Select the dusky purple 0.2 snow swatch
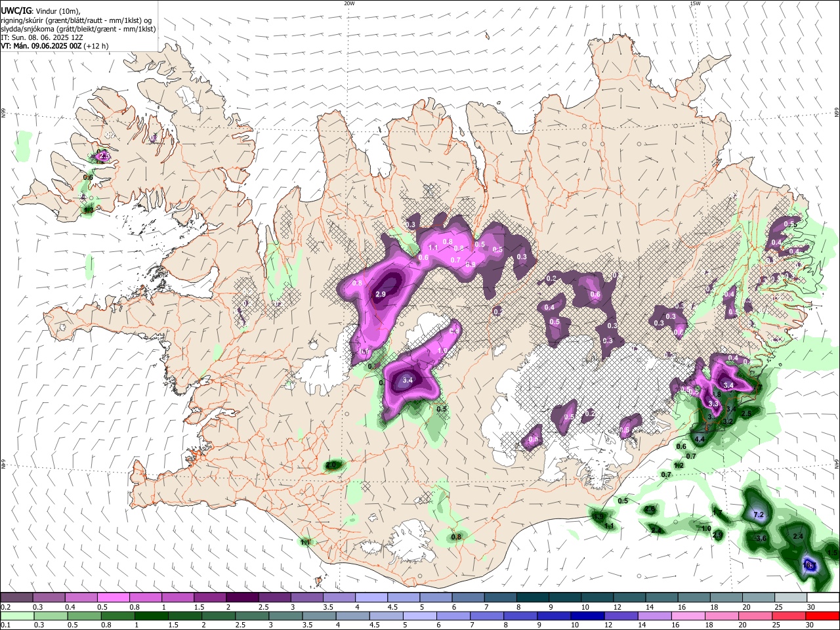840x630 pixels. point(16,598)
